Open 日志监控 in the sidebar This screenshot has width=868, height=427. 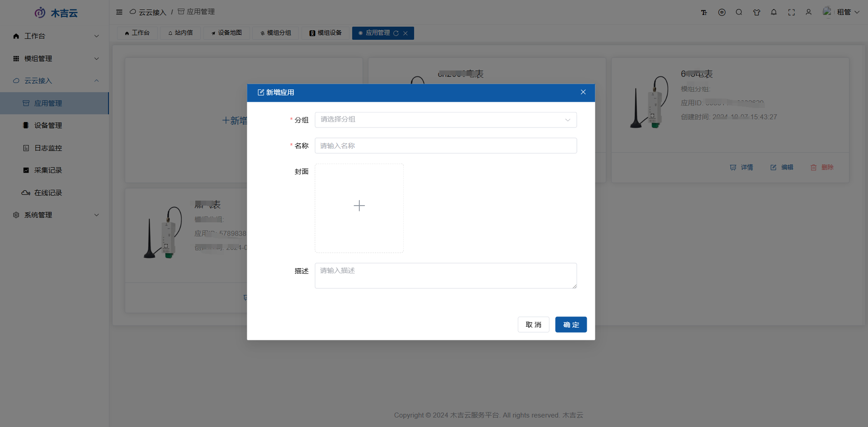48,148
